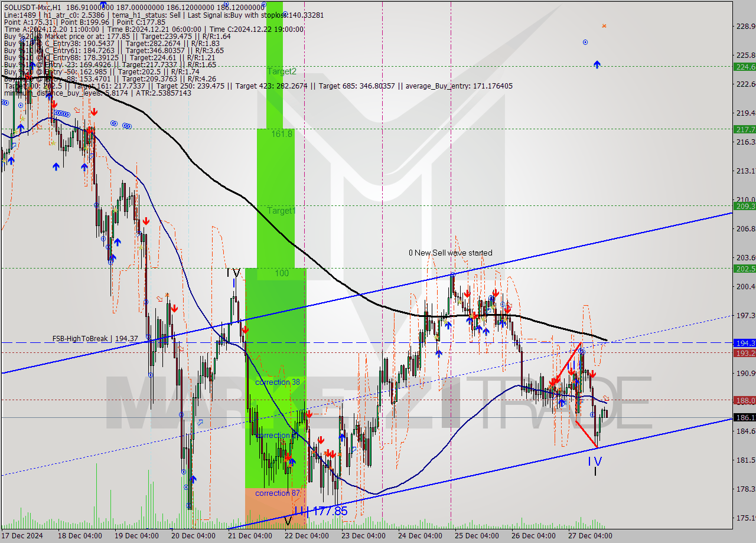Click '19 Dec 04:00' on the time axis

[136, 536]
